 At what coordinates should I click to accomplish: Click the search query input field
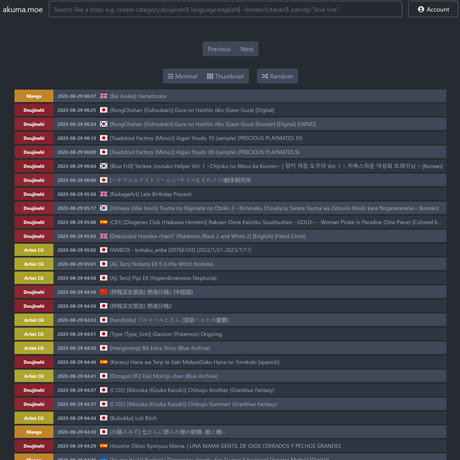pos(225,9)
